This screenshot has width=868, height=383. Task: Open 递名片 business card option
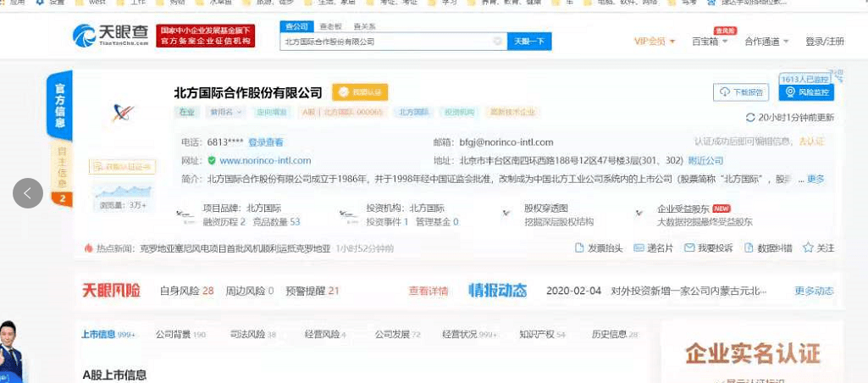(x=639, y=248)
